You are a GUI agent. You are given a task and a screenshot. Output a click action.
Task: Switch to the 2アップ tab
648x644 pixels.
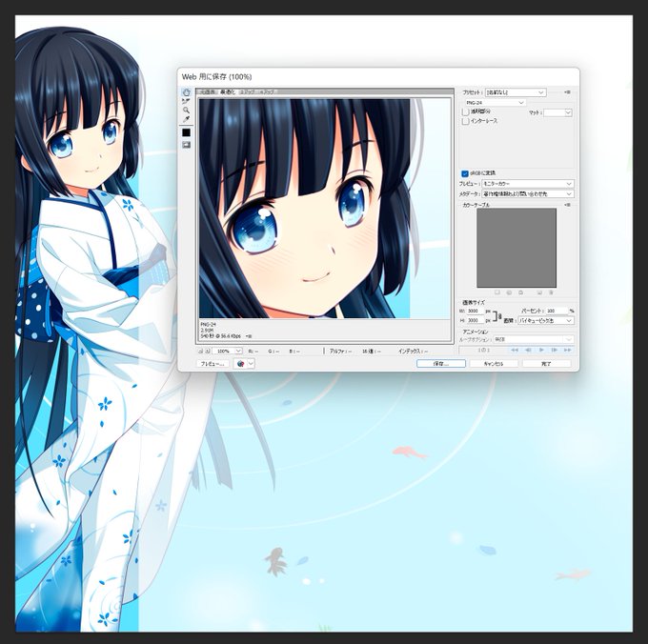248,91
